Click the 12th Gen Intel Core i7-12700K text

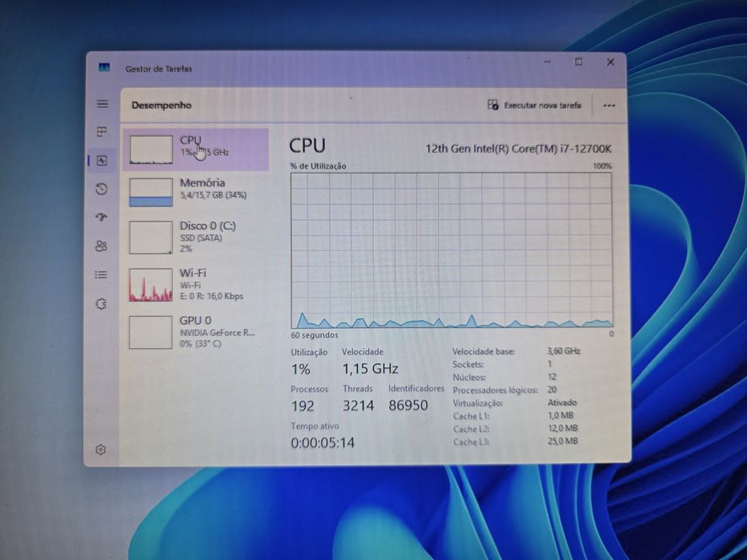(518, 149)
